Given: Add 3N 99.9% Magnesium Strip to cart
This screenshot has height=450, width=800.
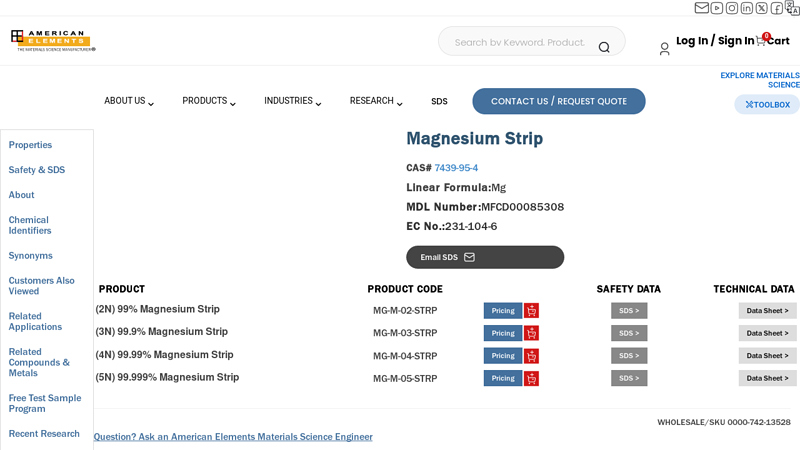Looking at the screenshot, I should coord(531,333).
